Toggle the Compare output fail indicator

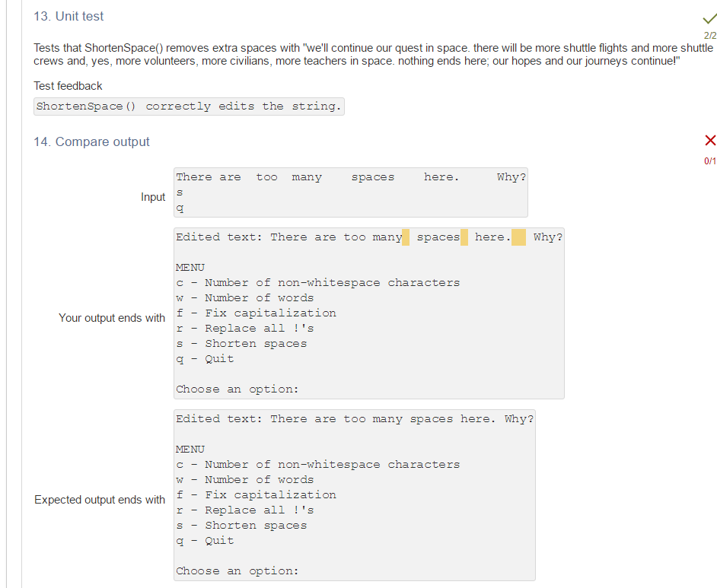click(709, 140)
